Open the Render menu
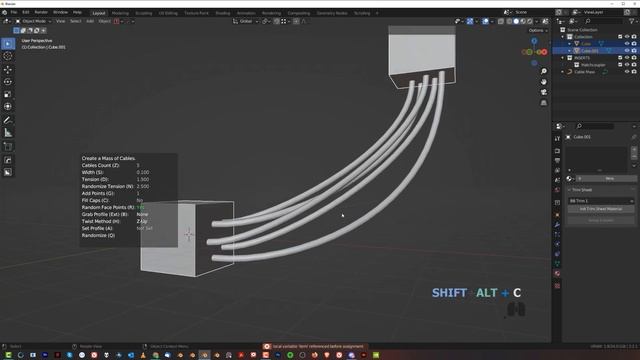The image size is (640, 360). tap(41, 13)
